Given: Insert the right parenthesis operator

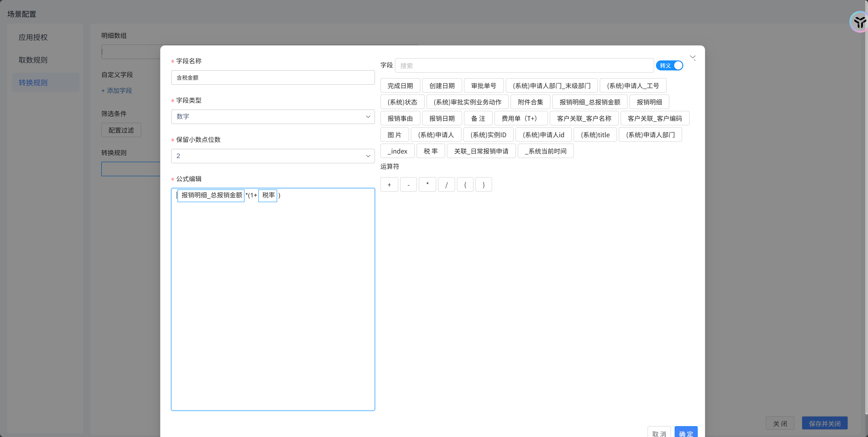Looking at the screenshot, I should pyautogui.click(x=483, y=184).
